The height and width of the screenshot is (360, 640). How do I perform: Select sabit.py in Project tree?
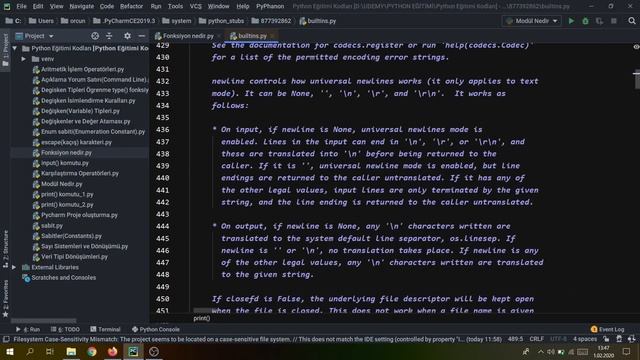click(x=52, y=226)
